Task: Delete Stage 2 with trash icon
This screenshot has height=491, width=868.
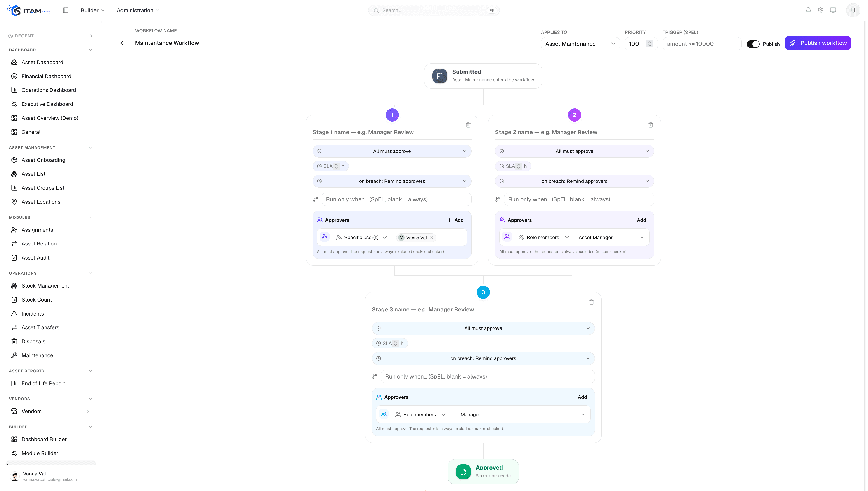Action: (x=650, y=125)
